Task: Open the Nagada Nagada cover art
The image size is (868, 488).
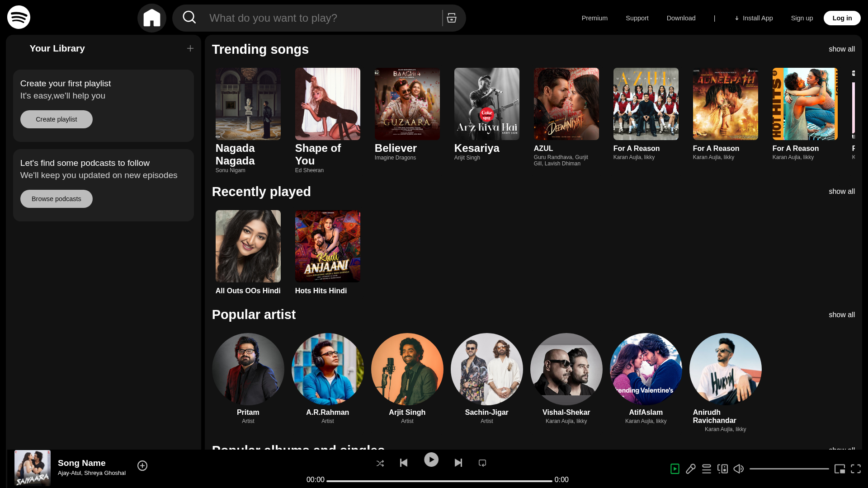Action: 248,104
